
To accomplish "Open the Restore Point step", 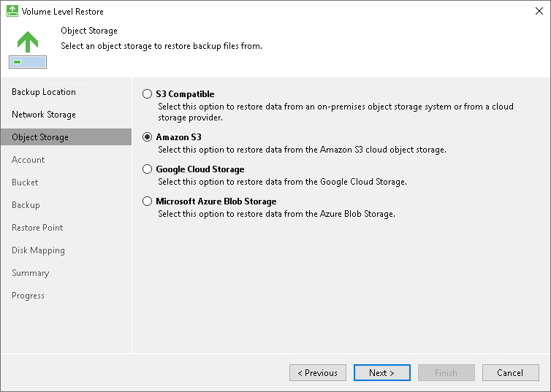I will 37,228.
